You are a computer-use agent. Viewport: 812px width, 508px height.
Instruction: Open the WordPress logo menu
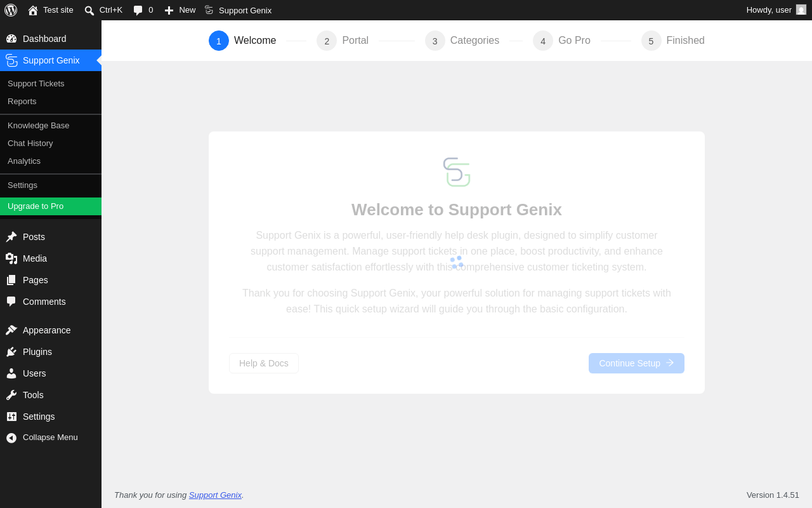point(11,10)
